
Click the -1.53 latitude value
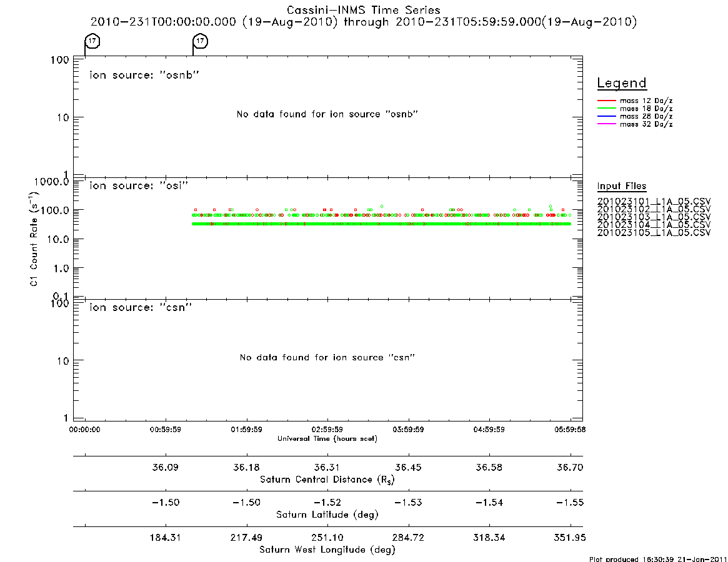click(408, 503)
